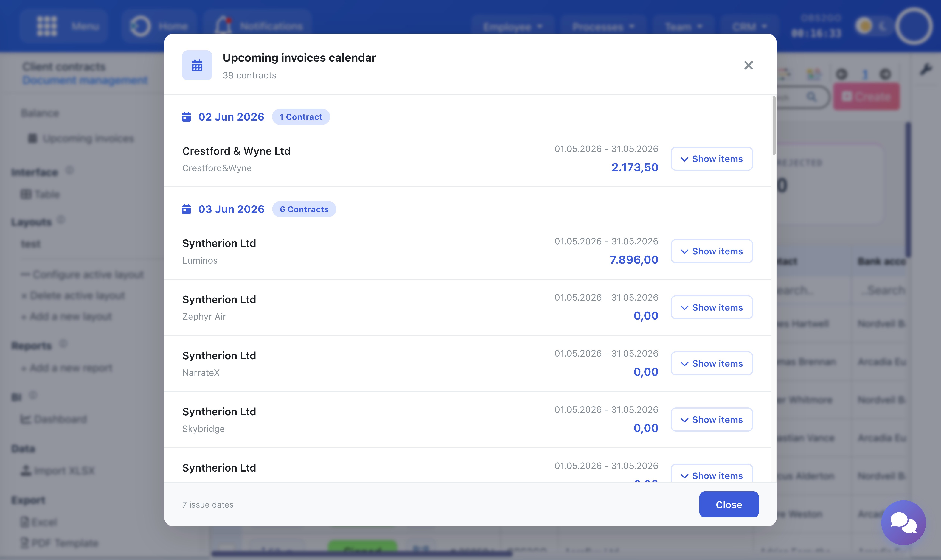Select the Crestford & Wyne Ltd name

click(x=236, y=151)
